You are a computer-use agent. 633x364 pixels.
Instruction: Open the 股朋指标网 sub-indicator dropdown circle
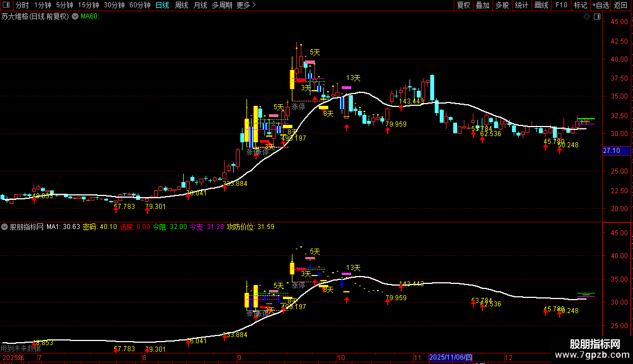point(4,227)
